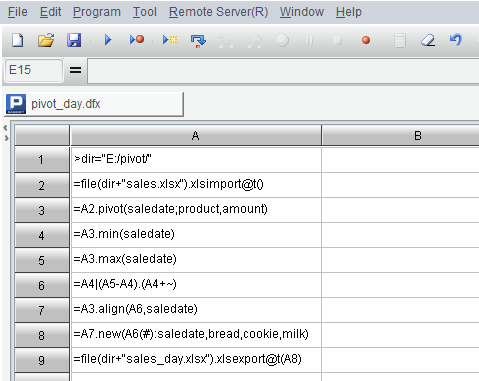Select cell with xlsexport@t(A8) formula

(196, 360)
